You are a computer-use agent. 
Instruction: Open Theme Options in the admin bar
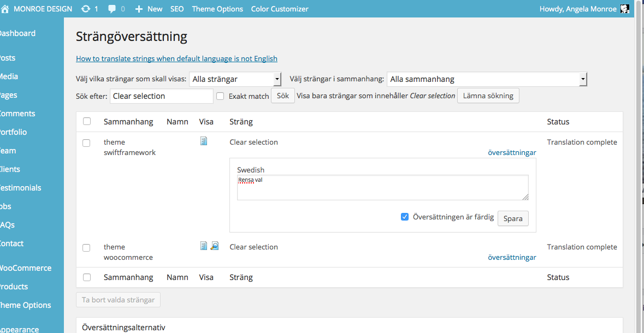(x=217, y=9)
